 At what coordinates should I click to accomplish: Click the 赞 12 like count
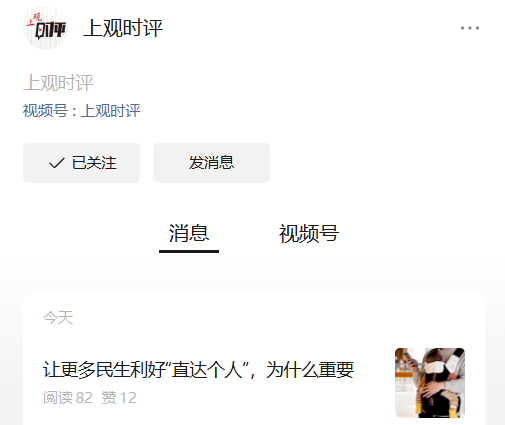[119, 398]
